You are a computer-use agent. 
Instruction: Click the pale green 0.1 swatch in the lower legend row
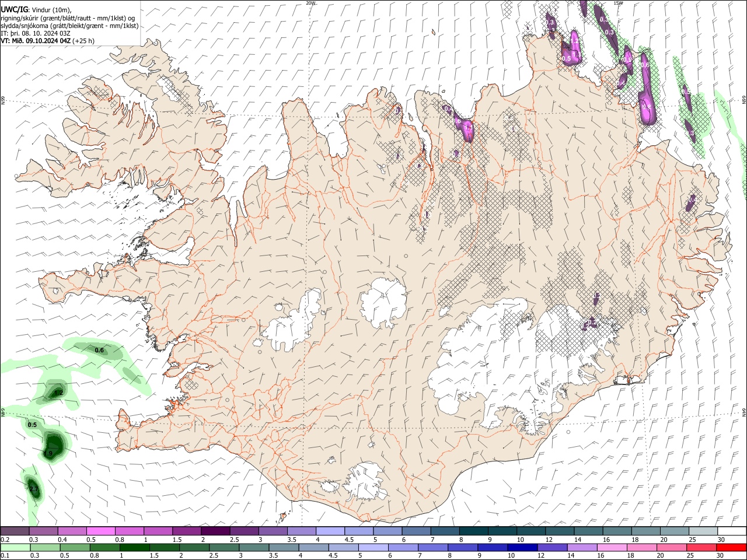(x=15, y=547)
